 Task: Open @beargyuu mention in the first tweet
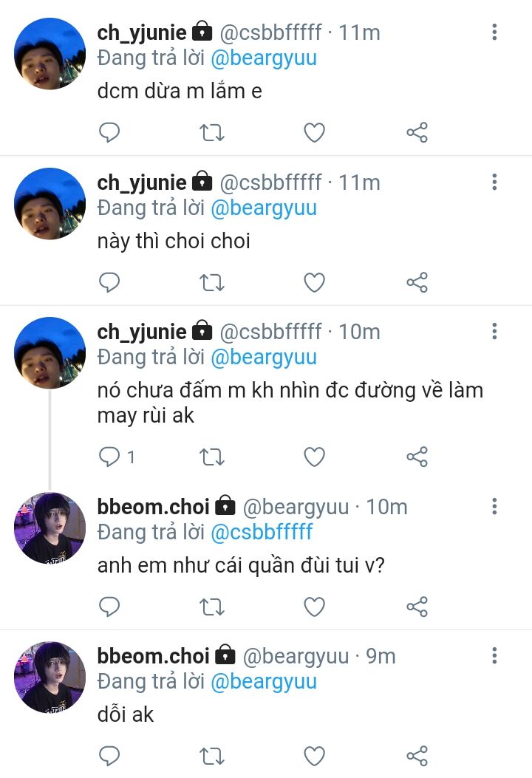point(264,58)
